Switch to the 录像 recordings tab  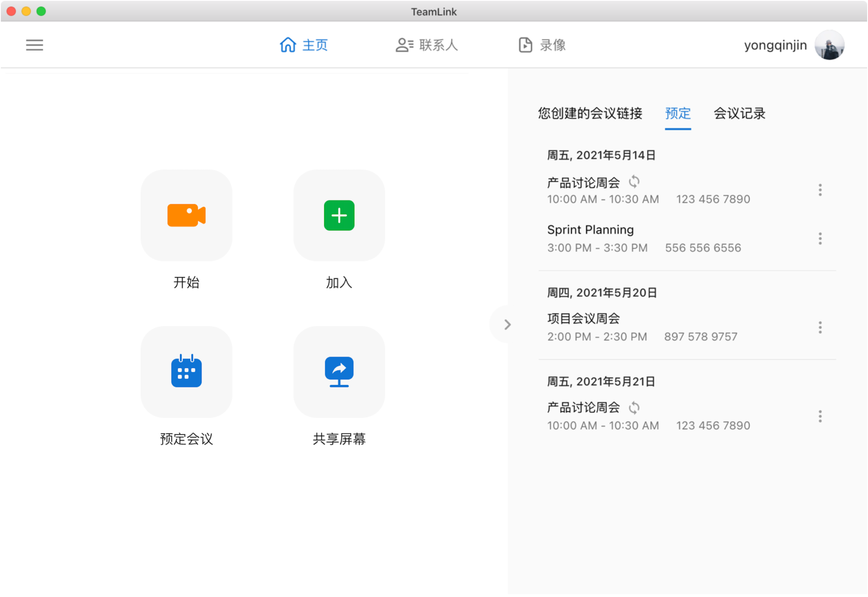click(x=542, y=45)
